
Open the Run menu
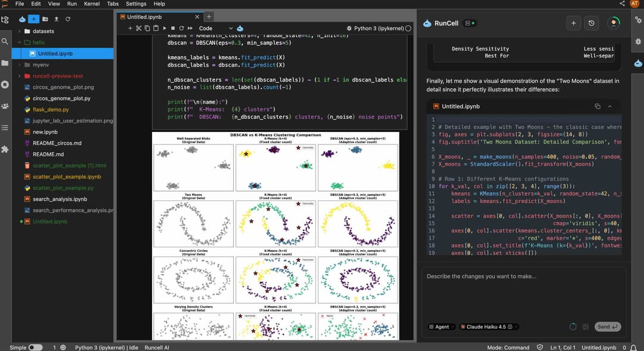tap(72, 4)
